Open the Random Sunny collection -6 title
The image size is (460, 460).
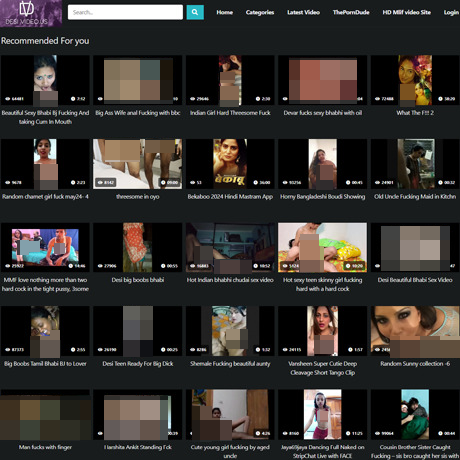click(x=415, y=363)
